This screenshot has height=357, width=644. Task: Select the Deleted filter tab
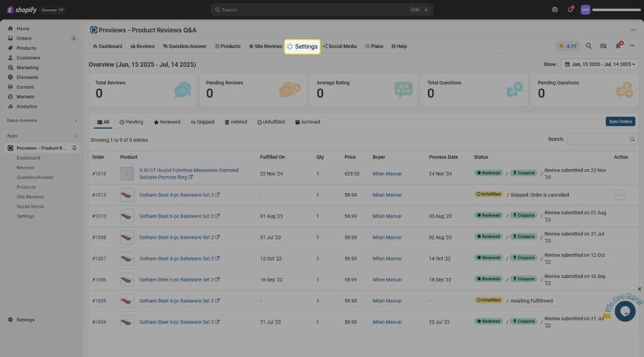[x=236, y=122]
